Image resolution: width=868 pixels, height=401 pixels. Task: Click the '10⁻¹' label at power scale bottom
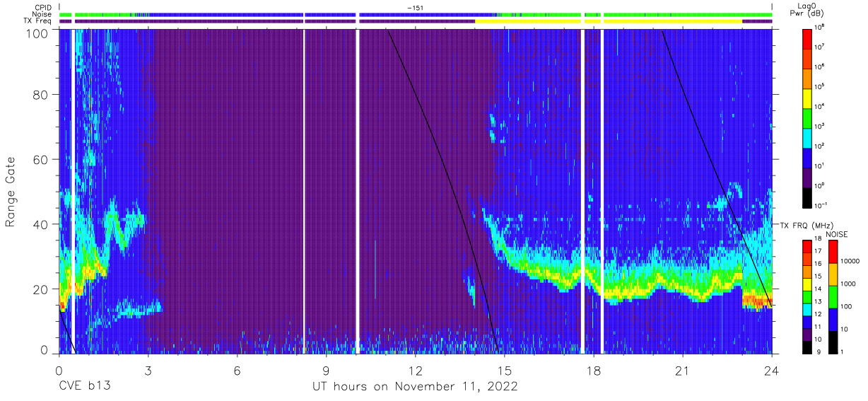click(x=821, y=205)
